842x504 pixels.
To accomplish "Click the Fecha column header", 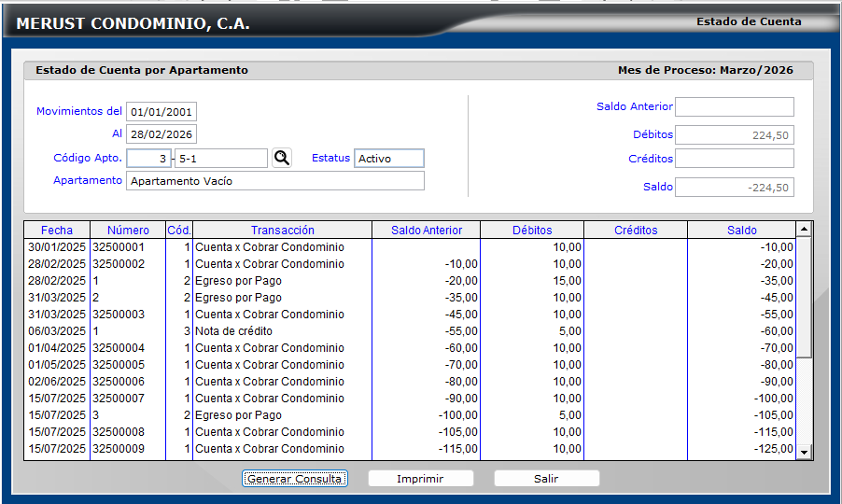I will coord(57,231).
